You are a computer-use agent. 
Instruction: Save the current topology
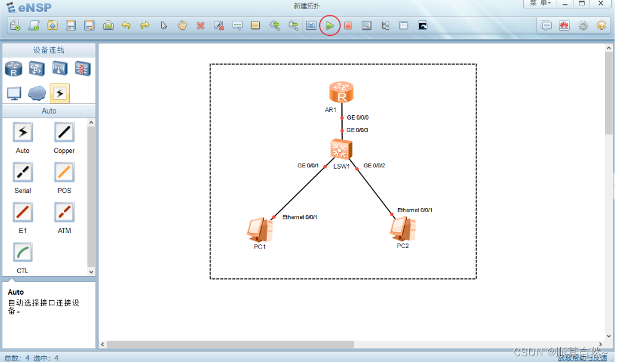tap(71, 26)
